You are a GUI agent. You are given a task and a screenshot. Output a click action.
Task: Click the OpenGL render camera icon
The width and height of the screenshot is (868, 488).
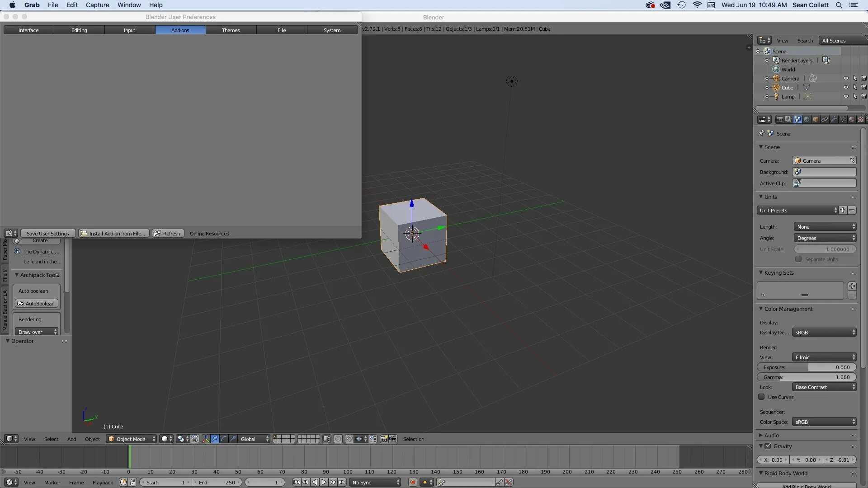click(x=384, y=439)
